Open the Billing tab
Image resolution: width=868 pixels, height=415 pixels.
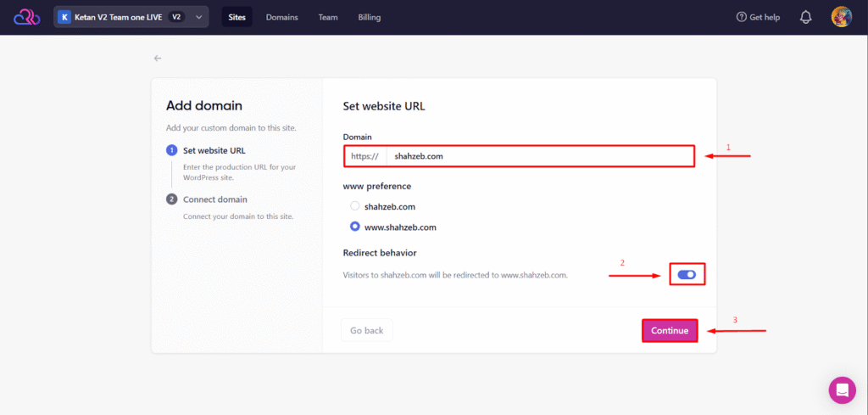pos(369,17)
